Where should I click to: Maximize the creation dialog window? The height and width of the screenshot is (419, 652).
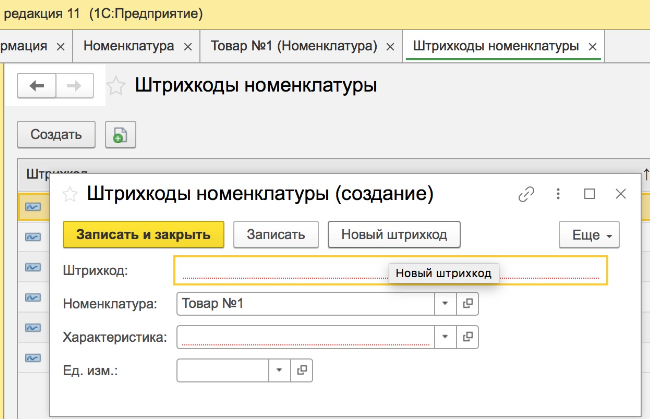click(589, 194)
